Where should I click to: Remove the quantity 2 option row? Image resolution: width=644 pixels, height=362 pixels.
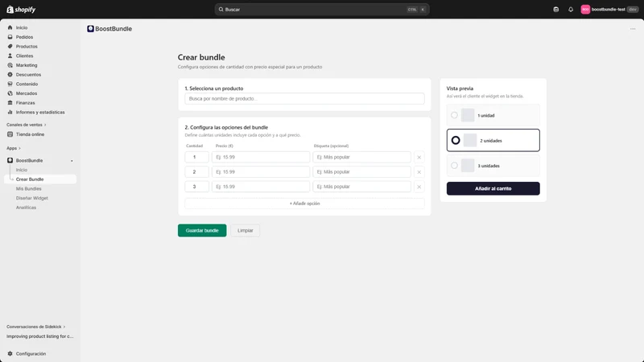point(419,172)
